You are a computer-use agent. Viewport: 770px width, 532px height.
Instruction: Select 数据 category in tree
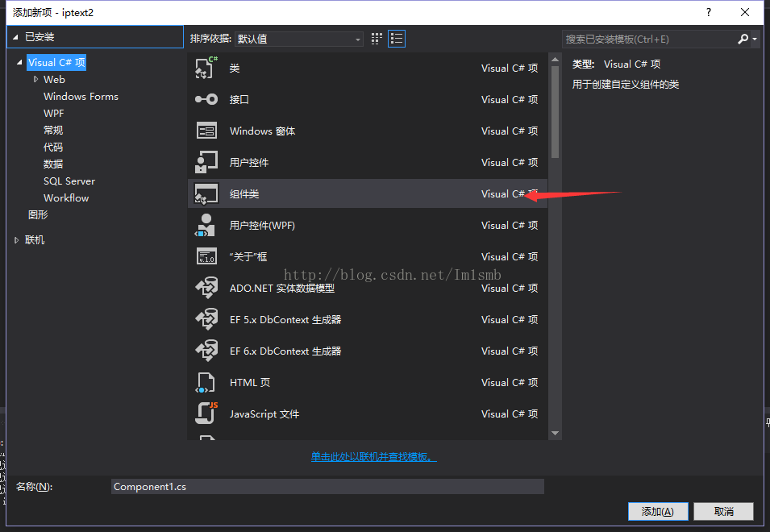pyautogui.click(x=53, y=164)
